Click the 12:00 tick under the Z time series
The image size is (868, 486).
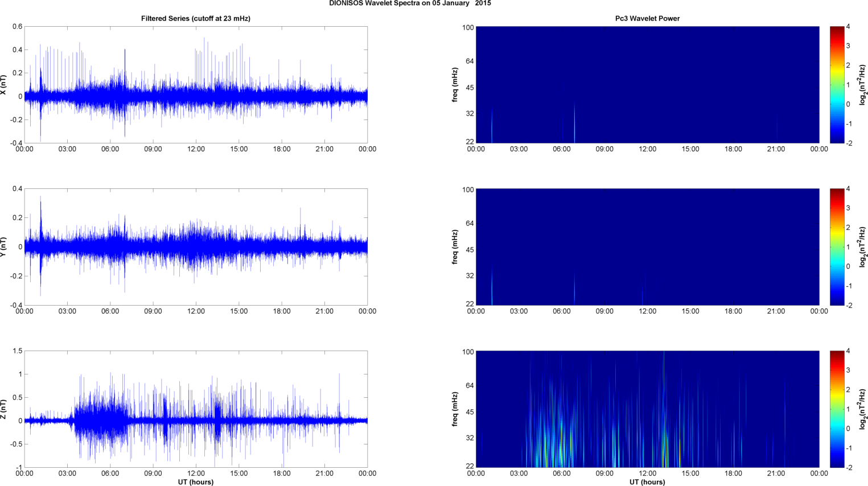coord(196,473)
